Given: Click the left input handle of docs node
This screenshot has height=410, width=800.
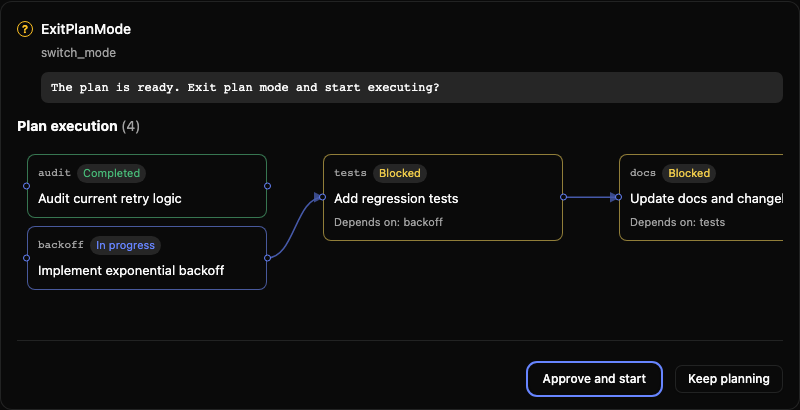Looking at the screenshot, I should [618, 197].
